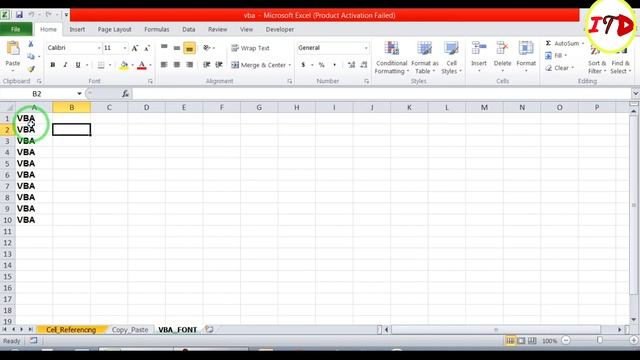
Task: Open Format as Table gallery
Action: 424,58
